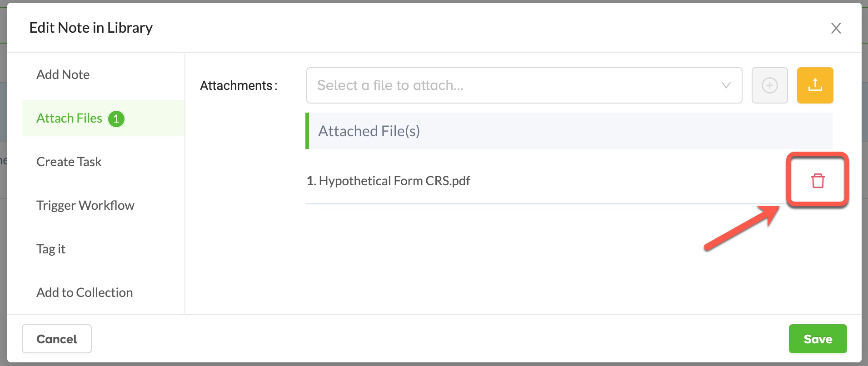The width and height of the screenshot is (868, 366).
Task: Click the circled plus add attachment button
Action: (x=769, y=85)
